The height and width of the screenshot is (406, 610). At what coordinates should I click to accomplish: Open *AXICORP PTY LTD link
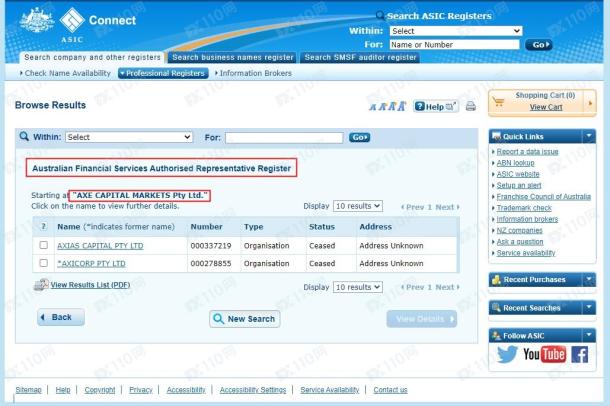coord(91,264)
